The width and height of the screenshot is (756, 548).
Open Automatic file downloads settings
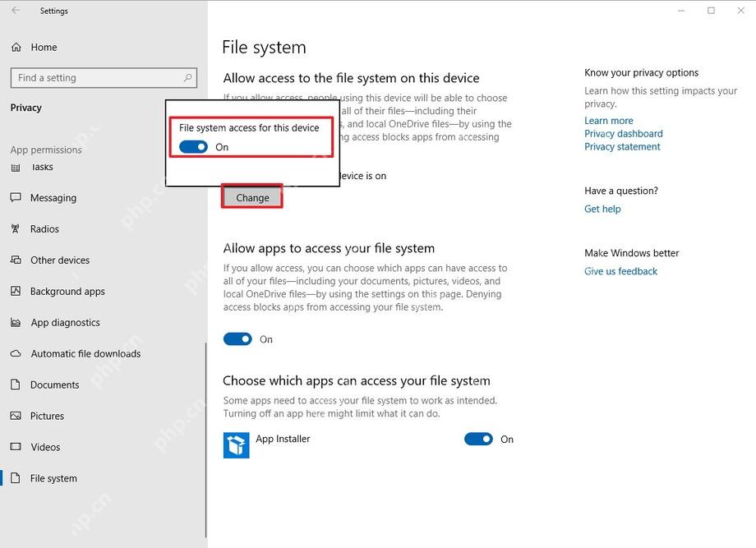[85, 354]
